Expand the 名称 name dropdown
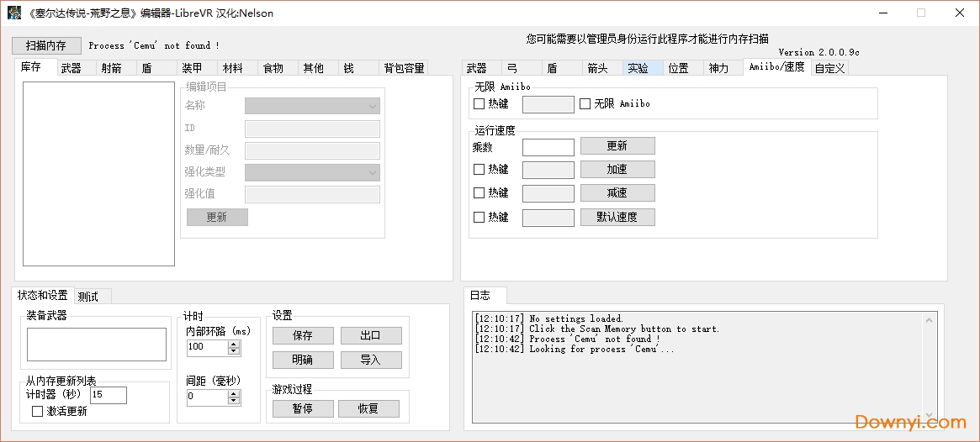Screen dimensions: 980x442 click(x=312, y=106)
